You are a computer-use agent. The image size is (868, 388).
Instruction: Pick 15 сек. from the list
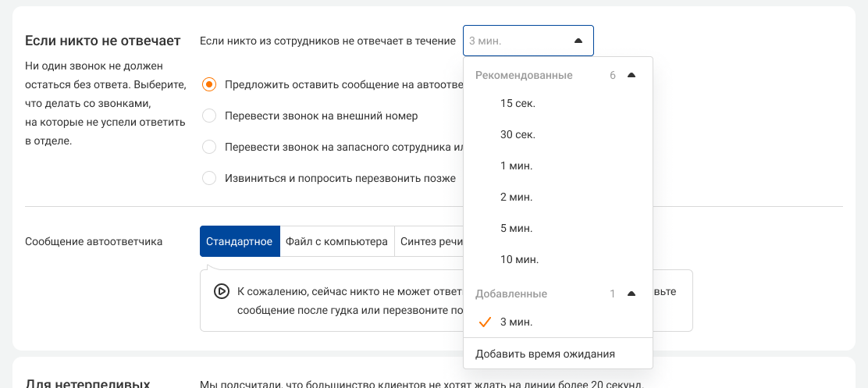click(x=518, y=103)
